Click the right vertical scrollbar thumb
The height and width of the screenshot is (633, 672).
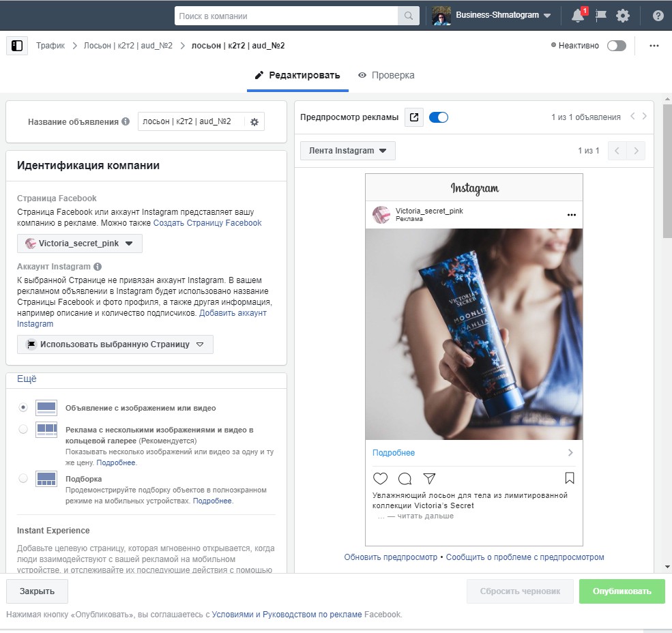click(x=667, y=171)
